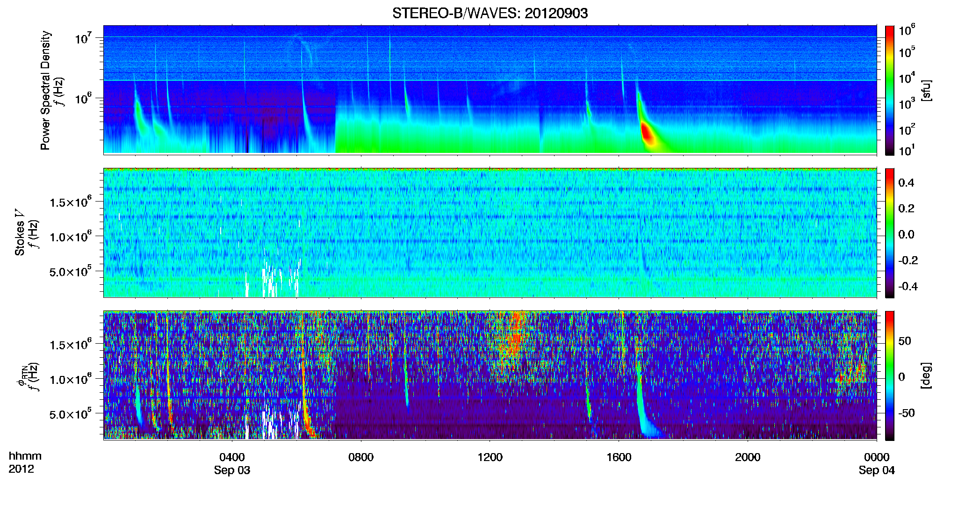Image resolution: width=980 pixels, height=505 pixels.
Task: Click the STEREO-B/WAVES: 20120903 title
Action: tap(490, 13)
